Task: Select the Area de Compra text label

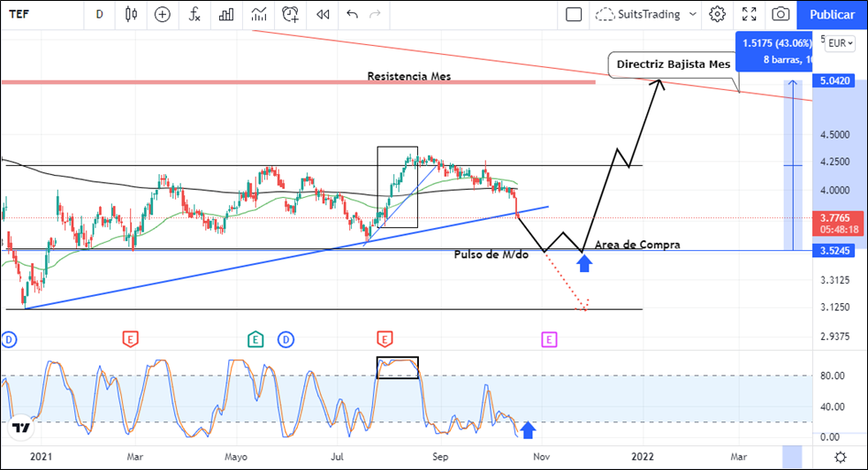Action: click(x=637, y=245)
